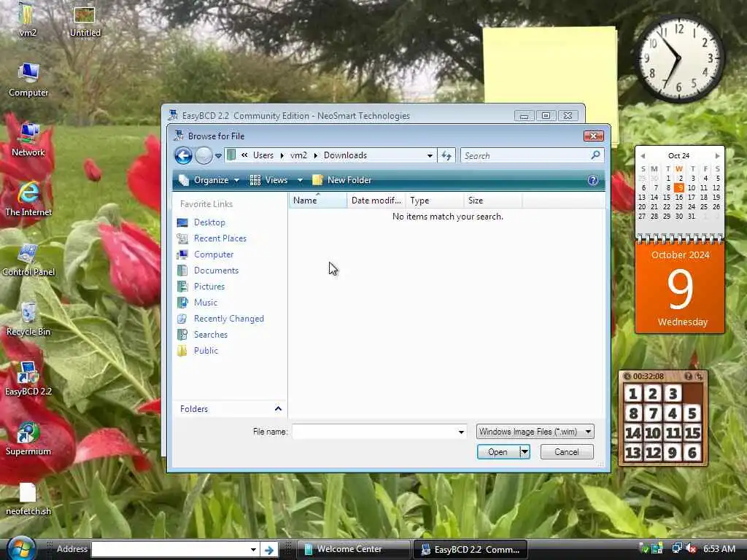Click the taskbar Address go arrow
Screen dimensions: 747x560
point(269,550)
